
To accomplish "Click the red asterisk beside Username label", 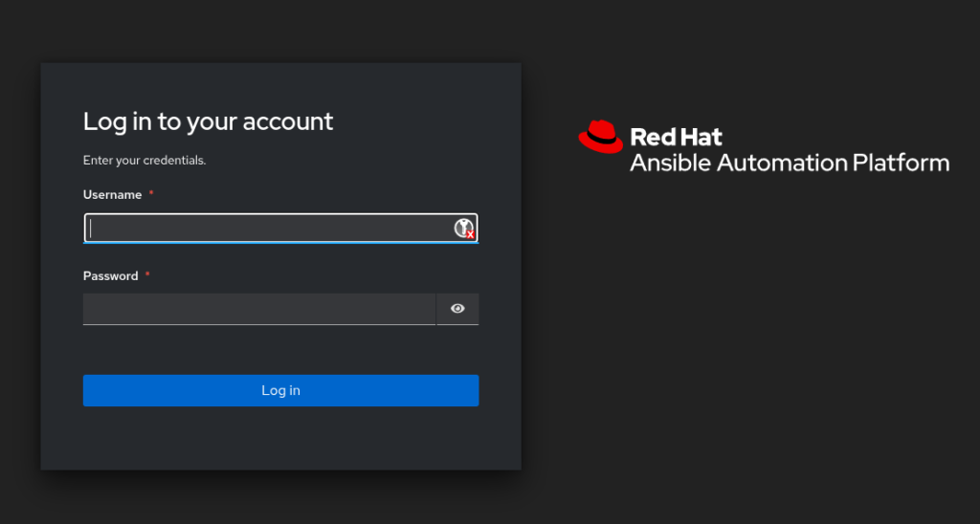I will coord(151,194).
